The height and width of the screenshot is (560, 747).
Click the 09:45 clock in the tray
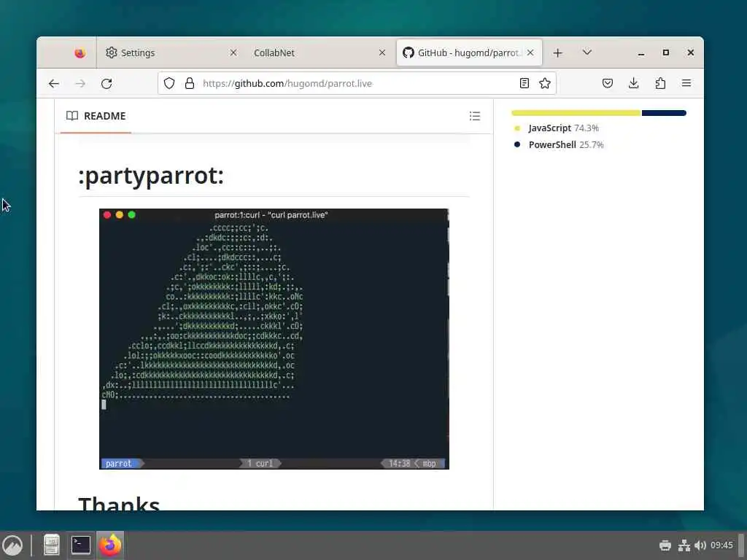pyautogui.click(x=721, y=545)
